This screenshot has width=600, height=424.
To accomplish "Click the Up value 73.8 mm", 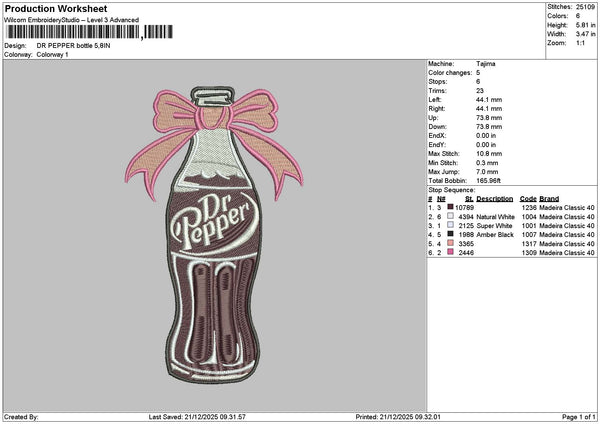I will coord(489,118).
